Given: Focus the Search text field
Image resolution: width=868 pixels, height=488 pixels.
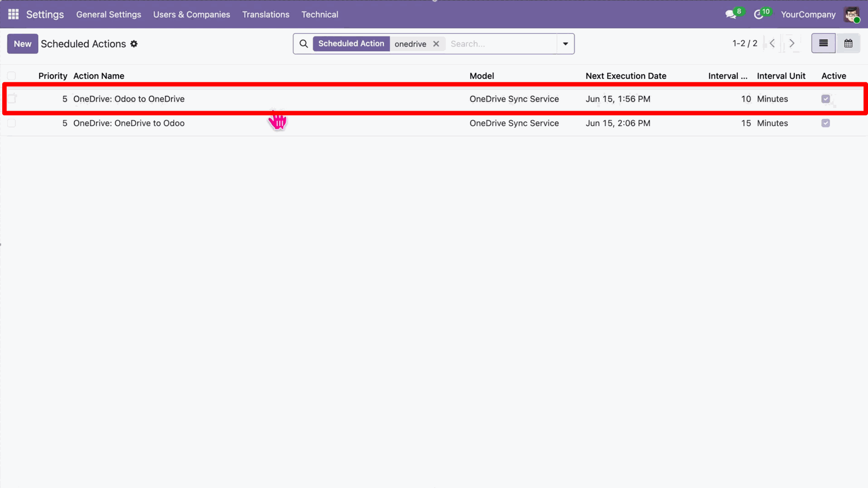Looking at the screenshot, I should coord(502,44).
